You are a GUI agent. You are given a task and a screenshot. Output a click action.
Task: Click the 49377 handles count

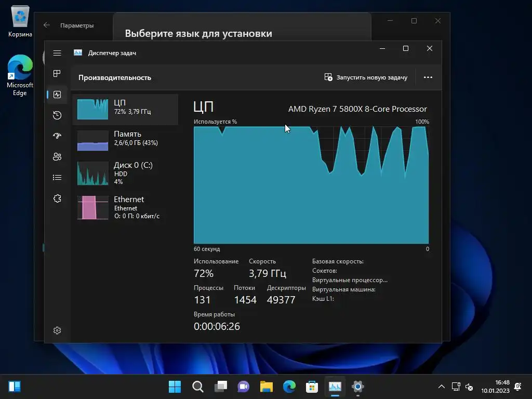point(281,300)
